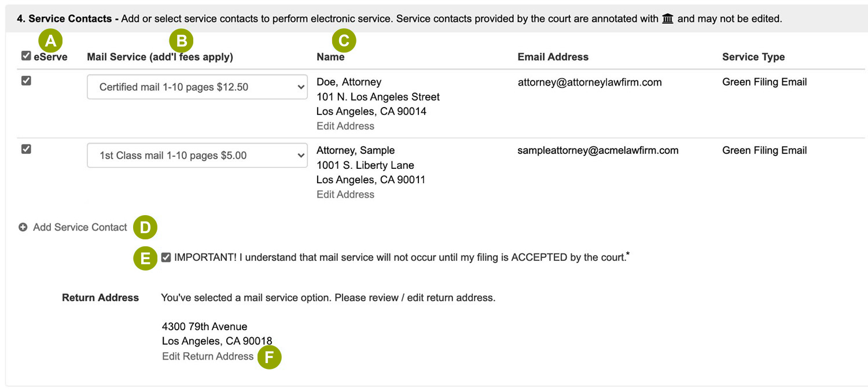Click callout badge E beside the IMPORTANT checkbox
Image resolution: width=868 pixels, height=392 pixels.
(145, 258)
